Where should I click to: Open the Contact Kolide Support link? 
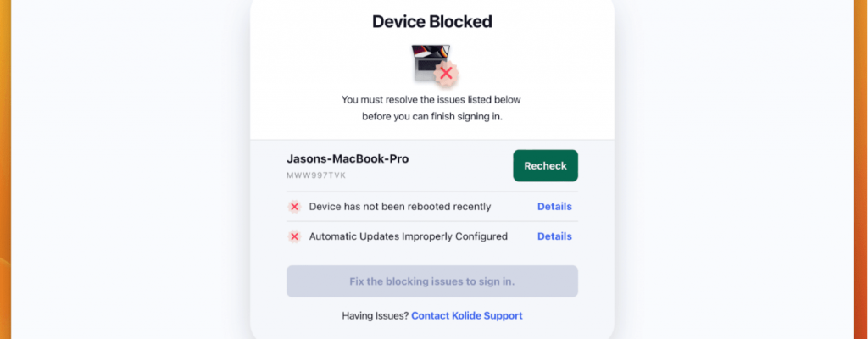click(466, 315)
